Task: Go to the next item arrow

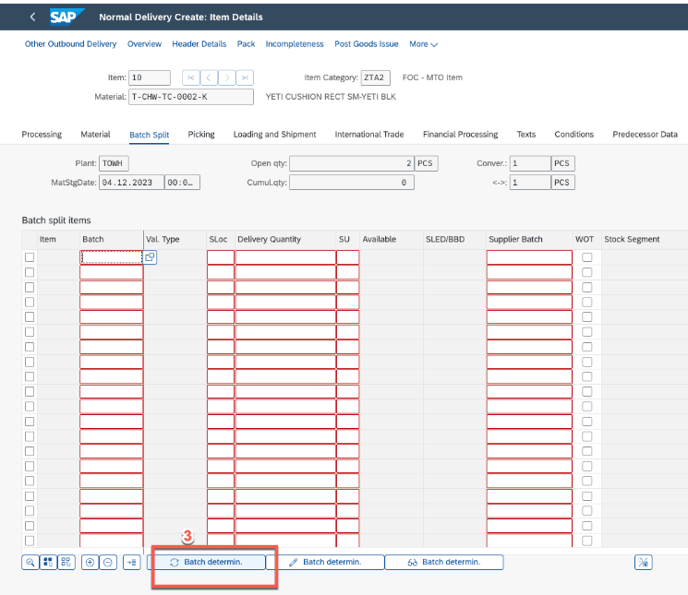Action: click(227, 78)
